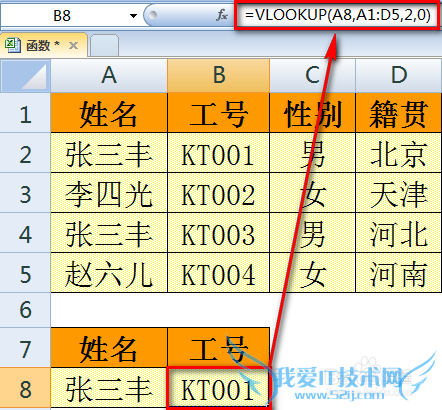The width and height of the screenshot is (442, 410).
Task: Click cell B5 containing KT004
Action: (x=218, y=272)
